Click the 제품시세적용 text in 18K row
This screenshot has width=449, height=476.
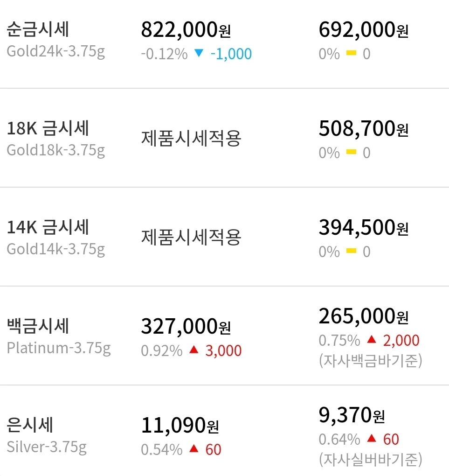tap(191, 138)
